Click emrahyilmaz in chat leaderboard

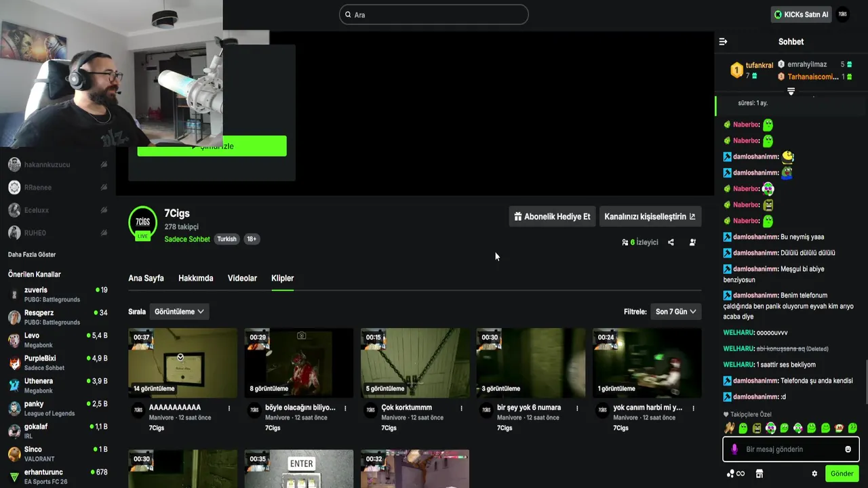click(x=807, y=64)
